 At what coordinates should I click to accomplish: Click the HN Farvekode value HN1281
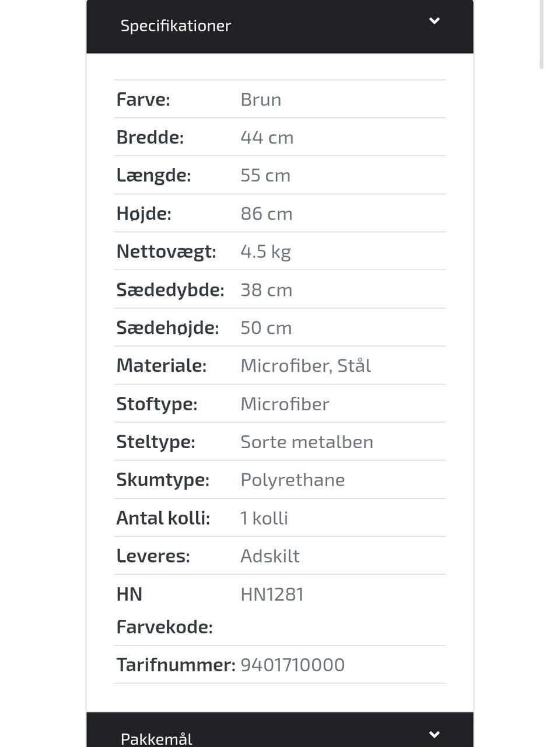coord(272,595)
